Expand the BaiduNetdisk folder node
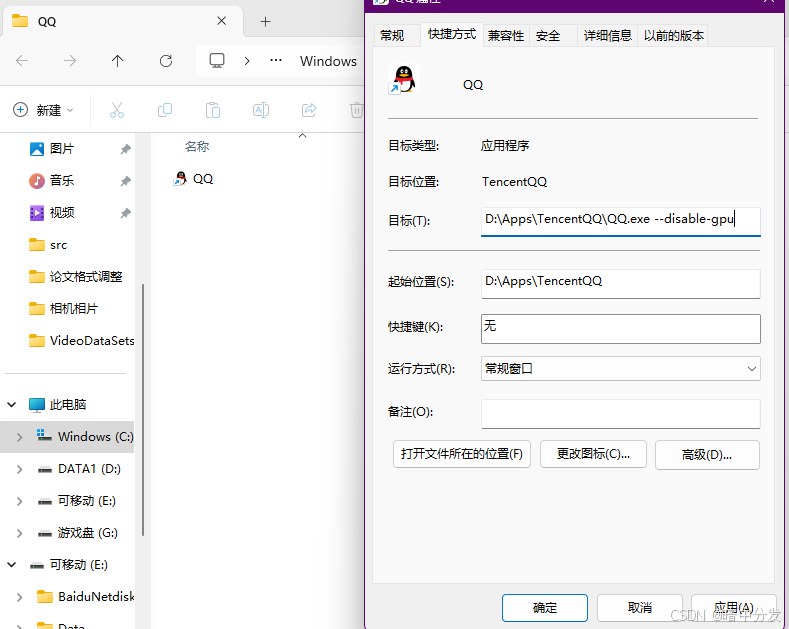The image size is (789, 629). pyautogui.click(x=19, y=597)
